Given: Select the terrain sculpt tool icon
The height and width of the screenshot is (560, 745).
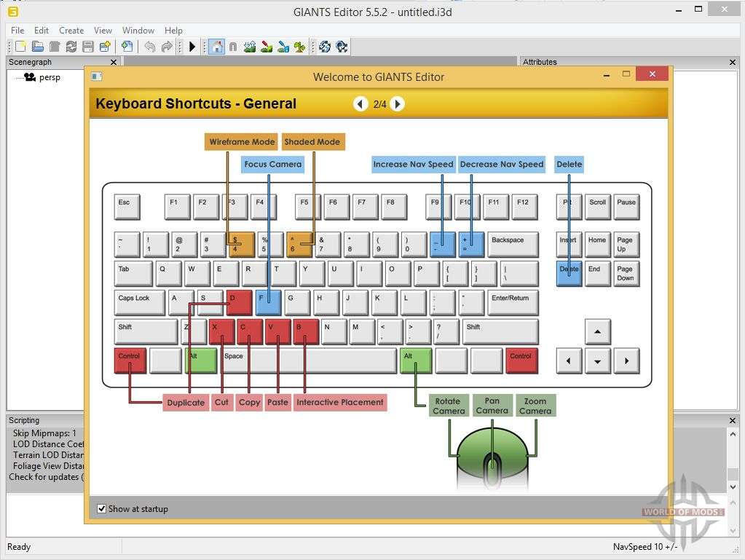Looking at the screenshot, I should click(250, 47).
